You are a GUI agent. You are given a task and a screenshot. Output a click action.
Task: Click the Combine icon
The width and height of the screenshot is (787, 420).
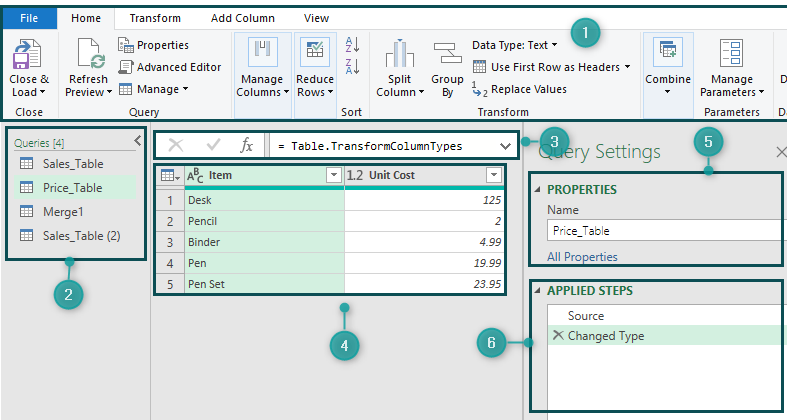pos(668,53)
